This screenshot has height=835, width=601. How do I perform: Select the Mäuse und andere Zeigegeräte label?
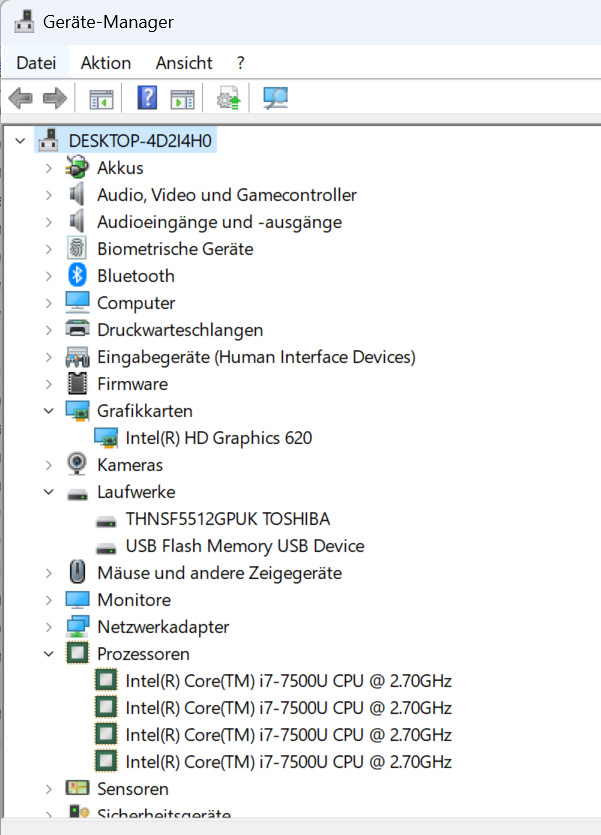219,573
